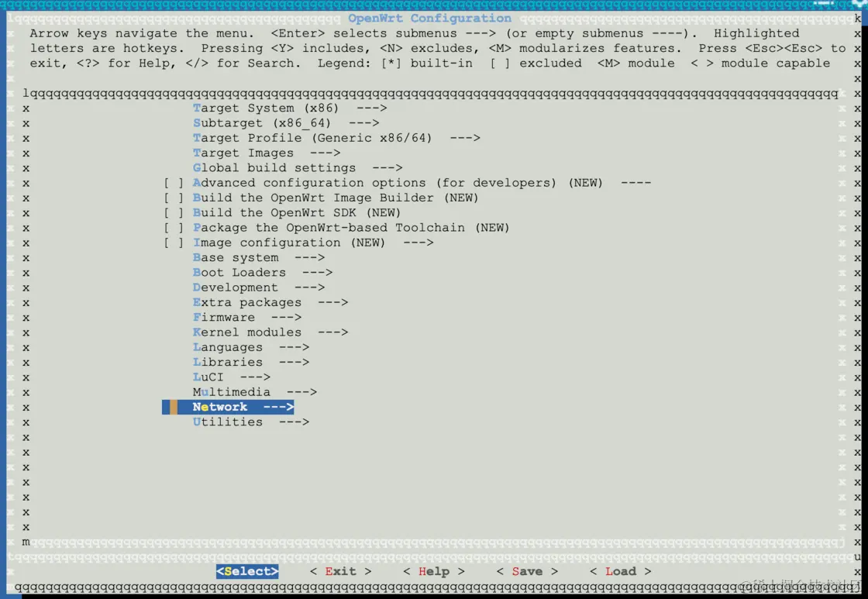This screenshot has width=868, height=599.
Task: Toggle Package the OpenWrt-based Toolchain checkbox
Action: point(174,228)
